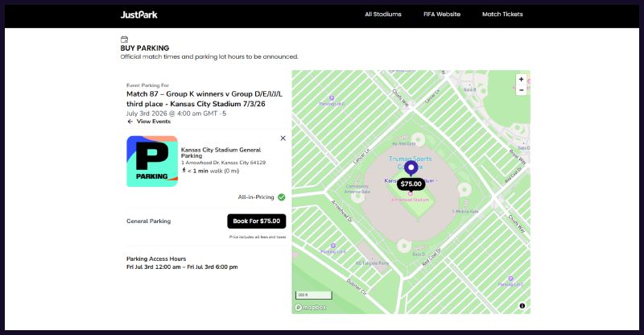
Task: Click Kansas City Stadium General Parking title
Action: coord(221,152)
